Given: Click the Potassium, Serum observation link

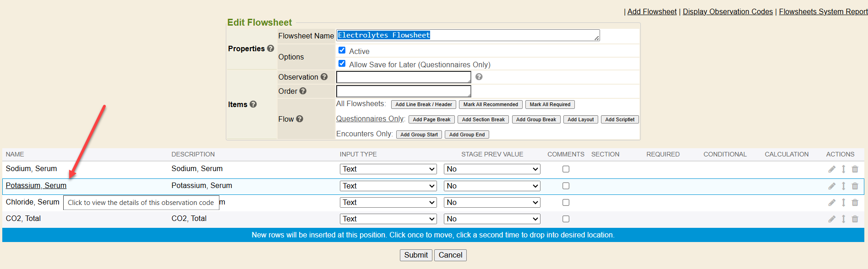Looking at the screenshot, I should point(36,185).
